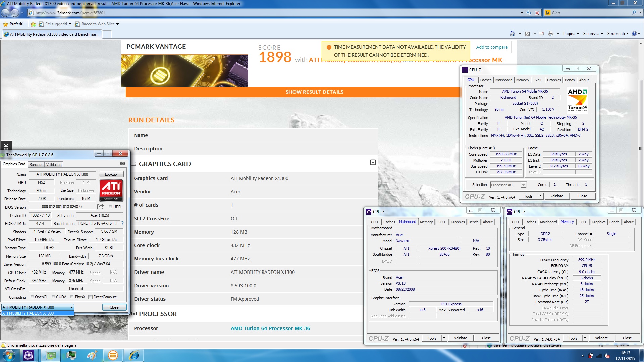Toggle the PhysX checkbox

point(72,297)
